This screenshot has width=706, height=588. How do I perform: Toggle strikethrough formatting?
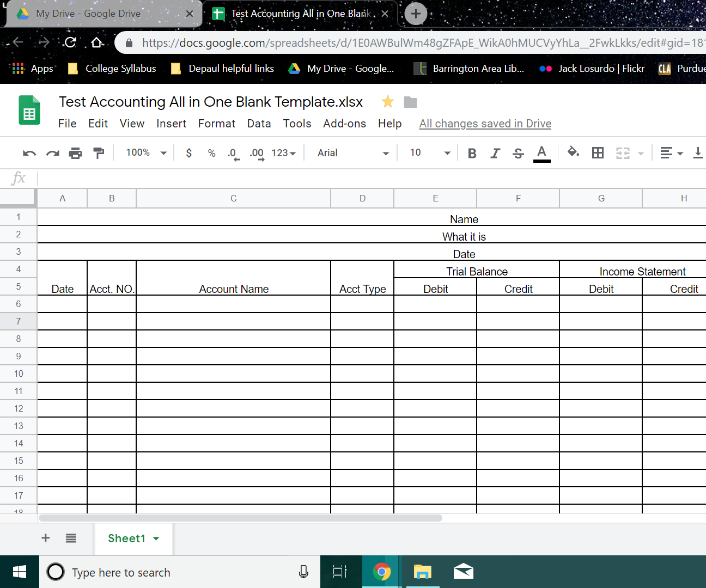point(518,153)
